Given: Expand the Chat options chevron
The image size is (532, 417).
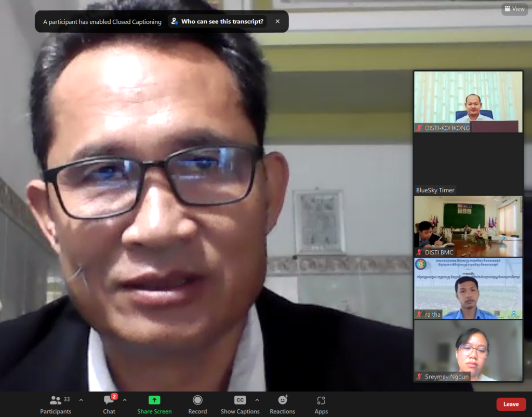Looking at the screenshot, I should point(125,400).
